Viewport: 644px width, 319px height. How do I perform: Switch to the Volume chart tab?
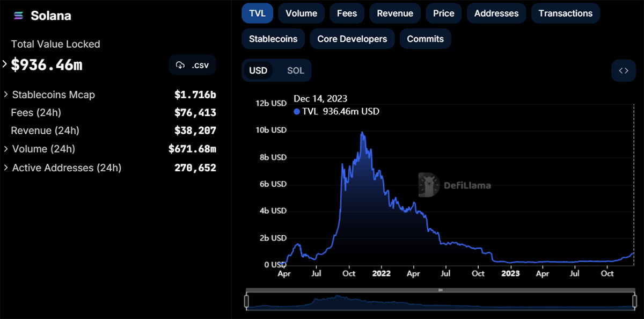click(301, 13)
